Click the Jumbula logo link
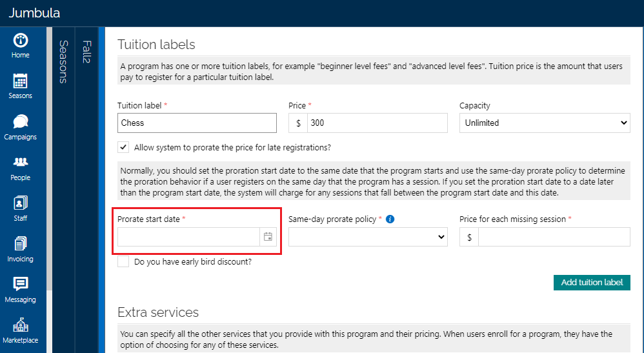Screen dimensions: 644x353 [x=34, y=13]
